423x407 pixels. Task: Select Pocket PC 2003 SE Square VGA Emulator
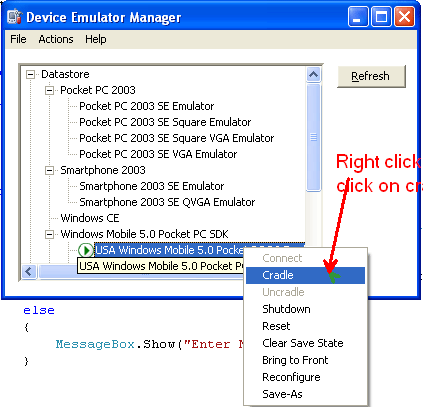pos(177,138)
